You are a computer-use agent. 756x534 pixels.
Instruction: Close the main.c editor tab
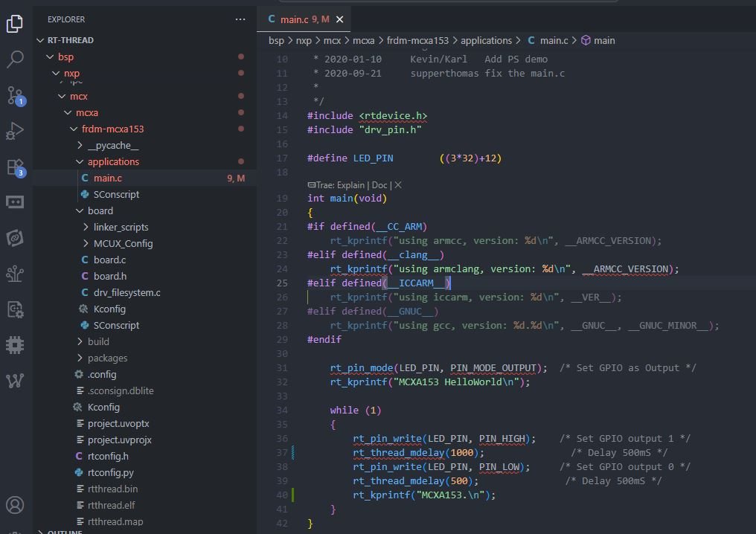[x=340, y=19]
